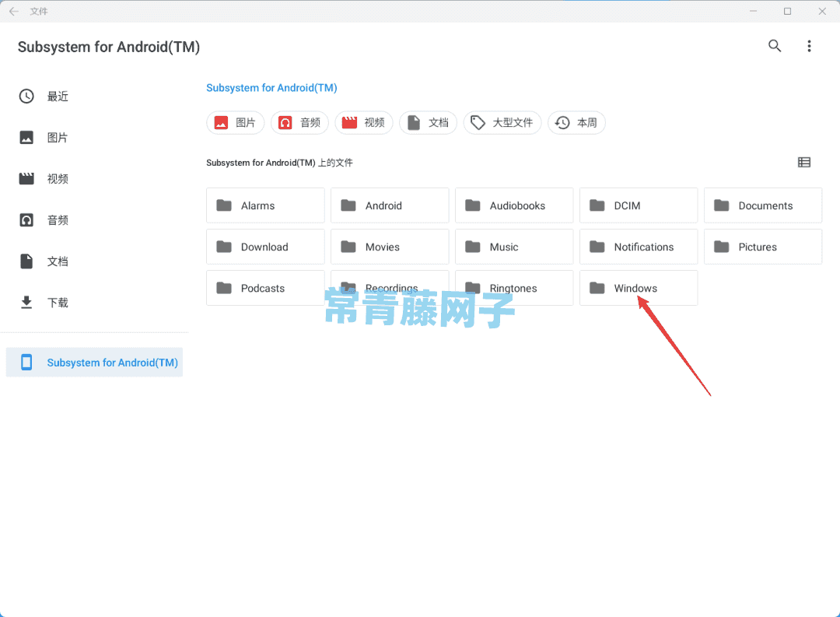Image resolution: width=840 pixels, height=617 pixels.
Task: Open the Ringtones folder label
Action: tap(513, 289)
